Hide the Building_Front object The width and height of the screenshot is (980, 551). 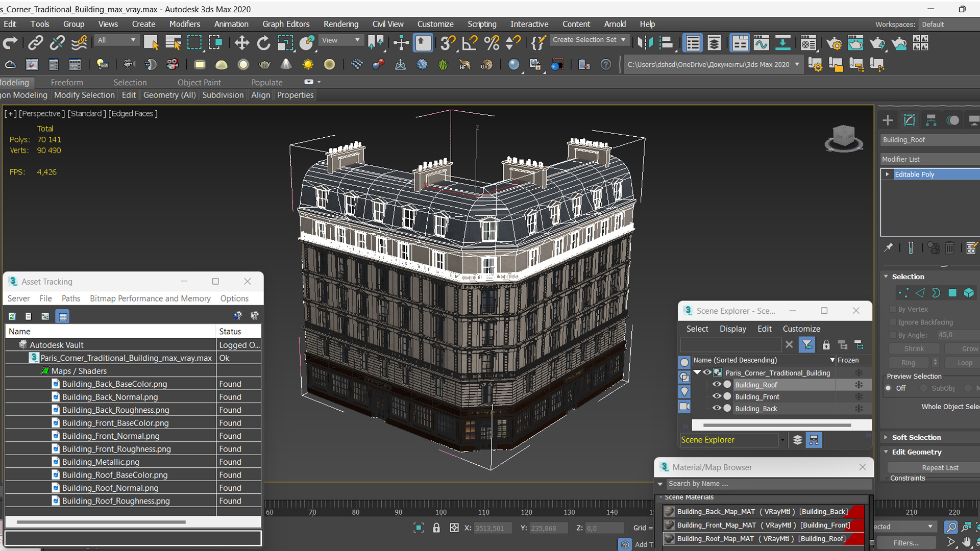click(x=717, y=396)
